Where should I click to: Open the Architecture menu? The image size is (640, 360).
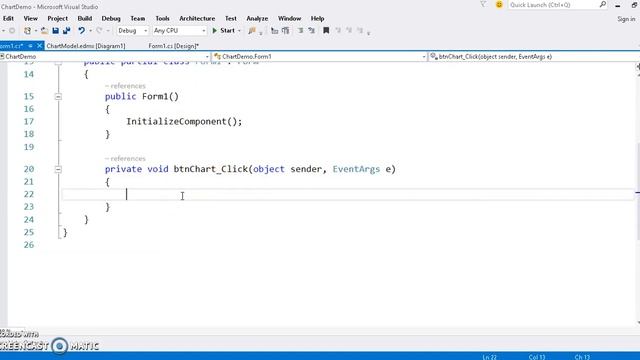tap(197, 18)
